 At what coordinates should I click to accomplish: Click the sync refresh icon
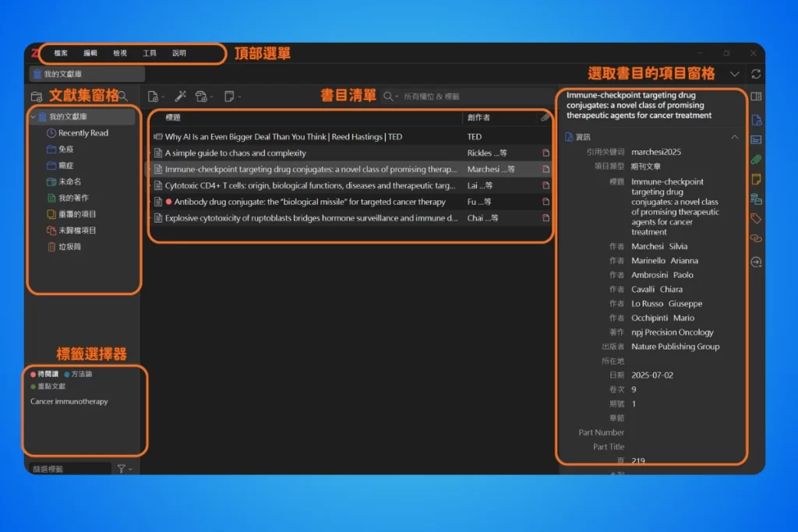coord(756,74)
